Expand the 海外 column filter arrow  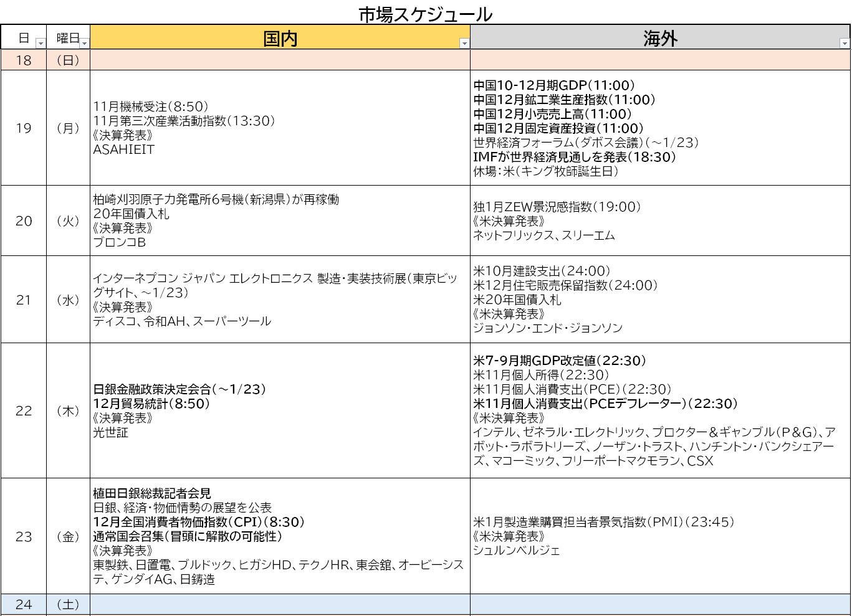[x=845, y=44]
